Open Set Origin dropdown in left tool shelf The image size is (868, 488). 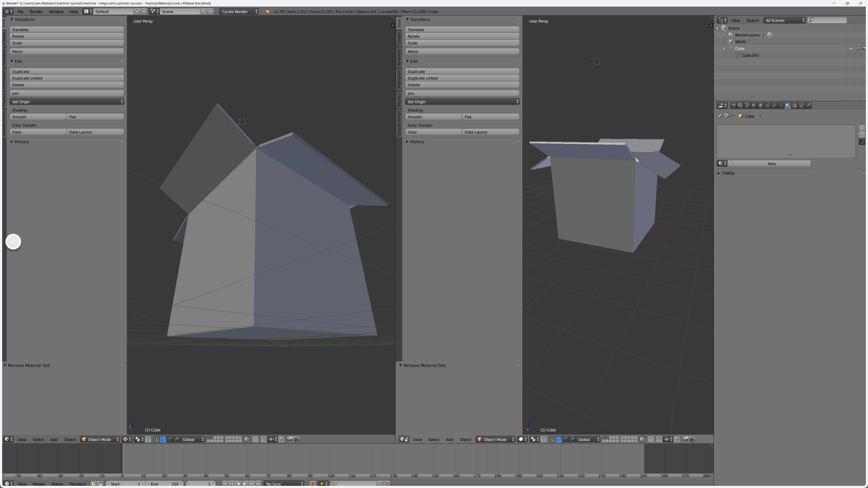(67, 102)
